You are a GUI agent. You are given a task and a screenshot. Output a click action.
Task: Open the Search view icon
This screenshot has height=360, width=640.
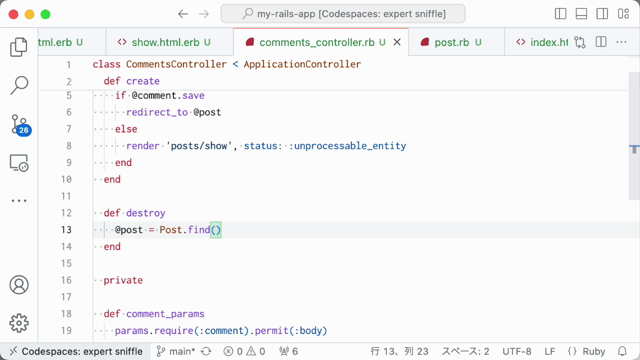19,85
